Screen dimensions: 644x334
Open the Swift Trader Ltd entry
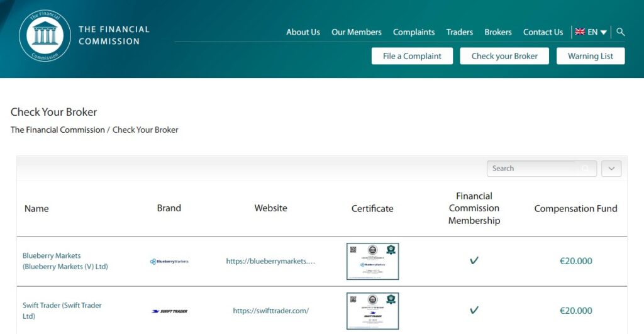pyautogui.click(x=62, y=311)
